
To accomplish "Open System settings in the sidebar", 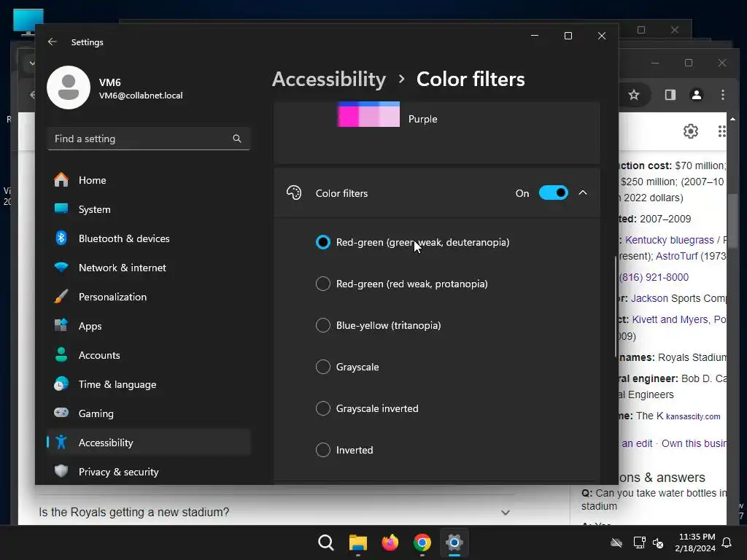I will click(x=149, y=209).
